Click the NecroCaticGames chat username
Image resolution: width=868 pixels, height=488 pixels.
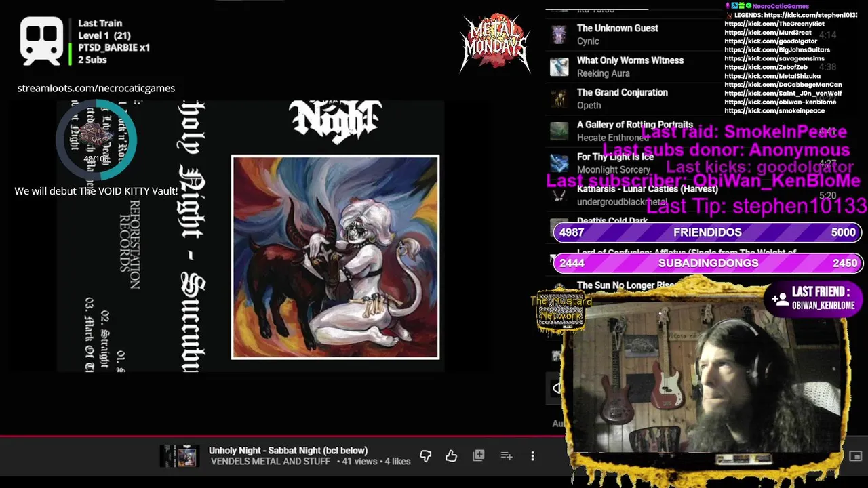click(x=781, y=6)
